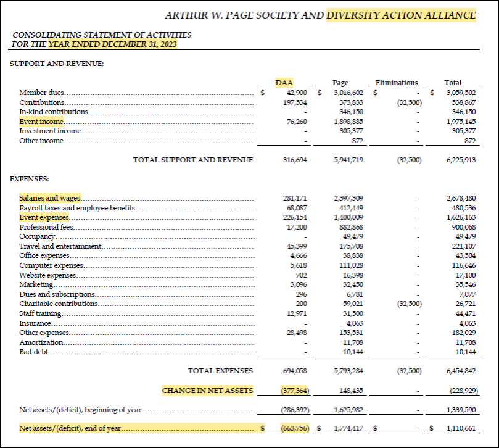Click DAA salaries and wages value 281,171
The width and height of the screenshot is (499, 448).
[295, 198]
